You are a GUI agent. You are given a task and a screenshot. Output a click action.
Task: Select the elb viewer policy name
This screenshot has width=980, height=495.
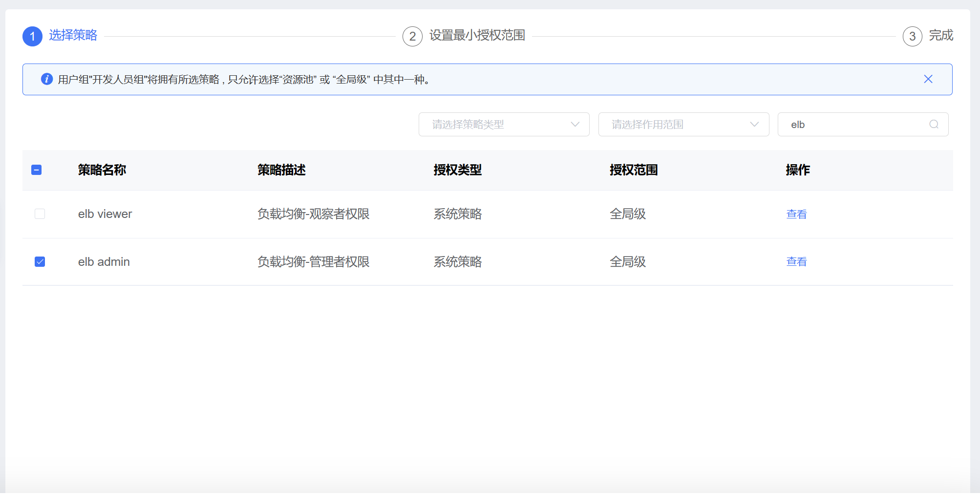(105, 214)
